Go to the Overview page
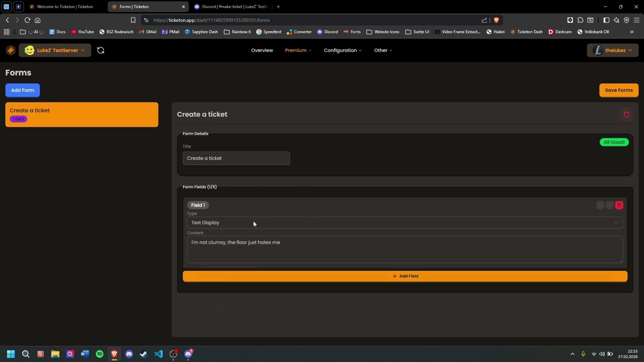Image resolution: width=644 pixels, height=362 pixels. click(x=262, y=50)
